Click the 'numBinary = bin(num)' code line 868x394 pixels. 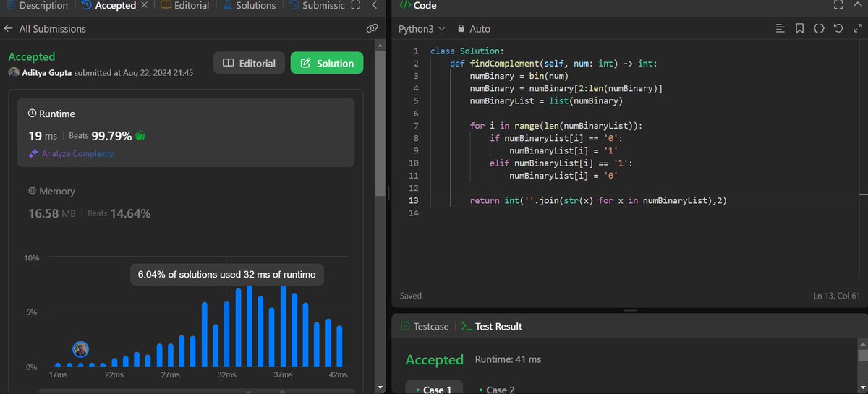518,76
